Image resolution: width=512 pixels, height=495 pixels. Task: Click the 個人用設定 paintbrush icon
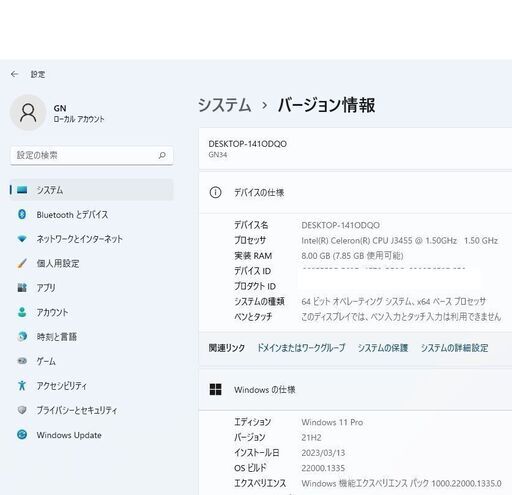(22, 263)
